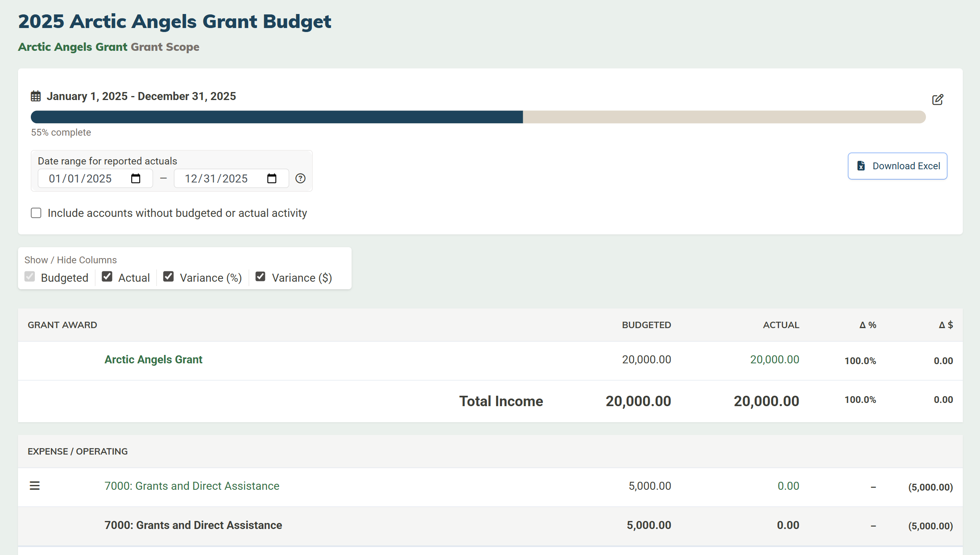Click the help question mark icon
Image resolution: width=980 pixels, height=555 pixels.
tap(300, 178)
